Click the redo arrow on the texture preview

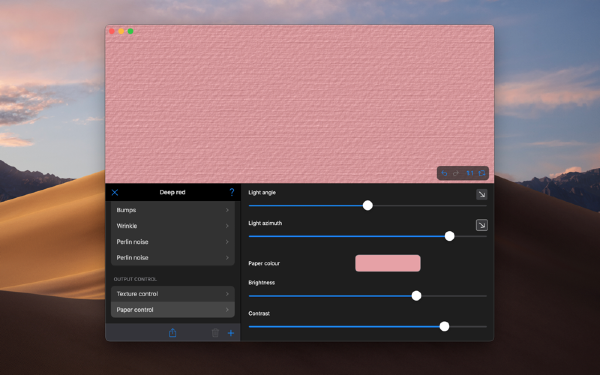click(456, 173)
